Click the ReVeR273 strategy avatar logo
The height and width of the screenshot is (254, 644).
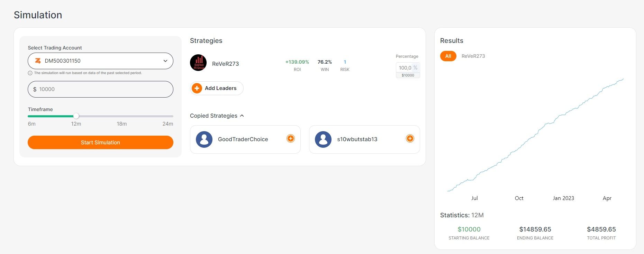click(198, 63)
